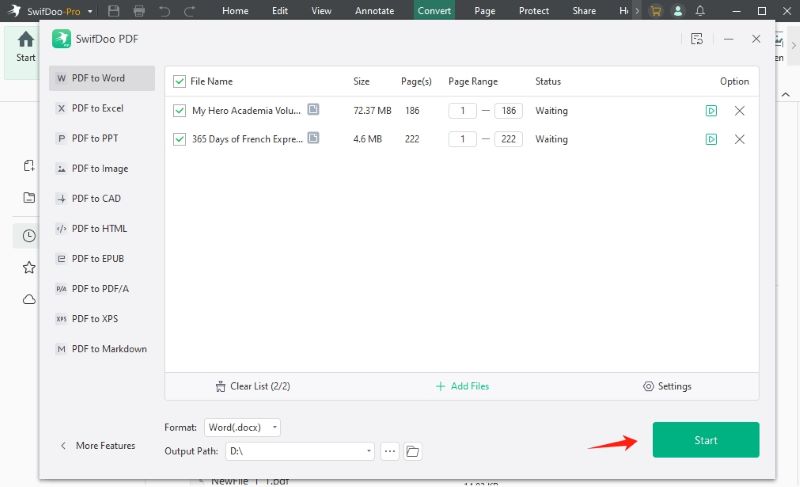Click the create new file sidebar icon
This screenshot has height=487, width=800.
tap(29, 166)
